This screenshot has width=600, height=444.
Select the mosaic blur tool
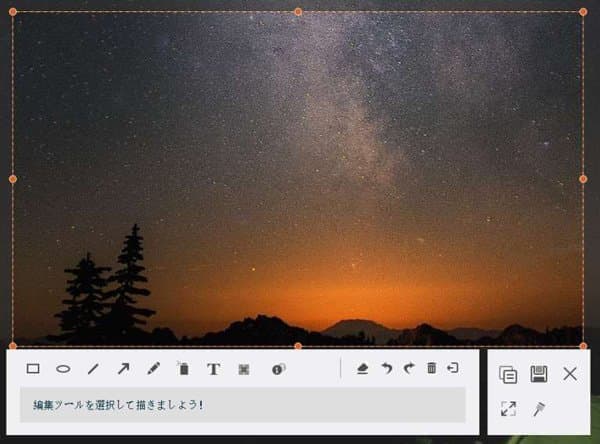(243, 369)
